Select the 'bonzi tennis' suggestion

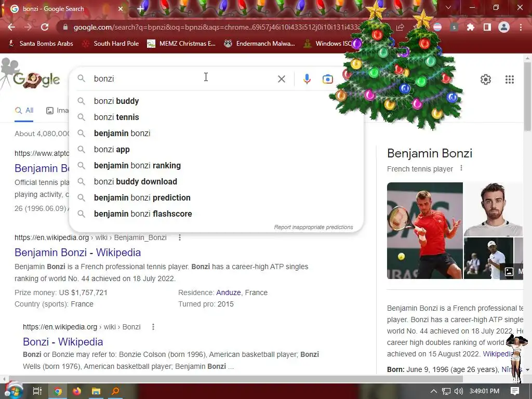[216, 117]
